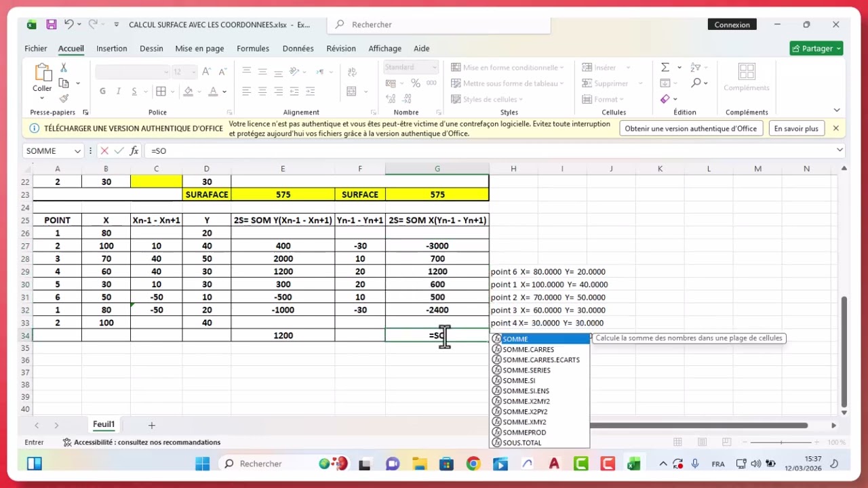
Task: Toggle align text right
Action: 279,91
